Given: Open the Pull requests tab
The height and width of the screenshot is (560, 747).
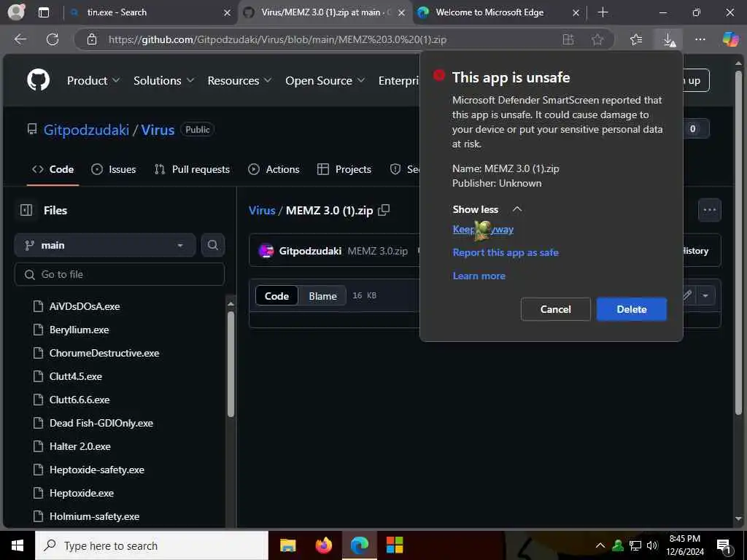Looking at the screenshot, I should pos(192,169).
